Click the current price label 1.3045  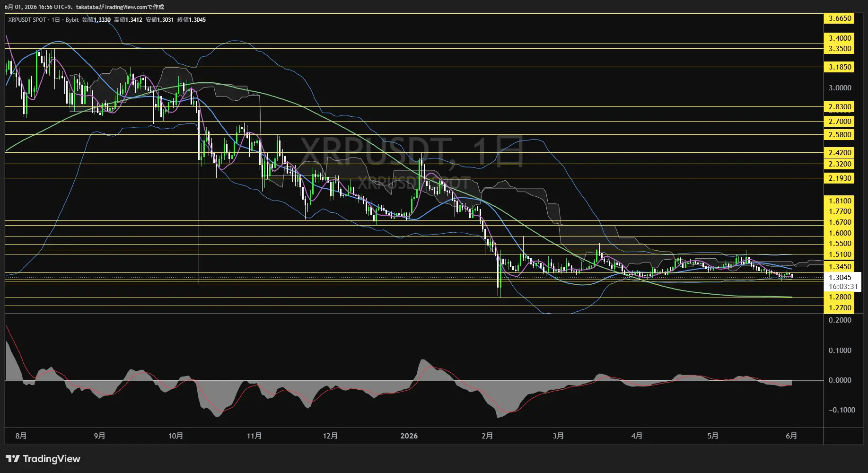840,278
